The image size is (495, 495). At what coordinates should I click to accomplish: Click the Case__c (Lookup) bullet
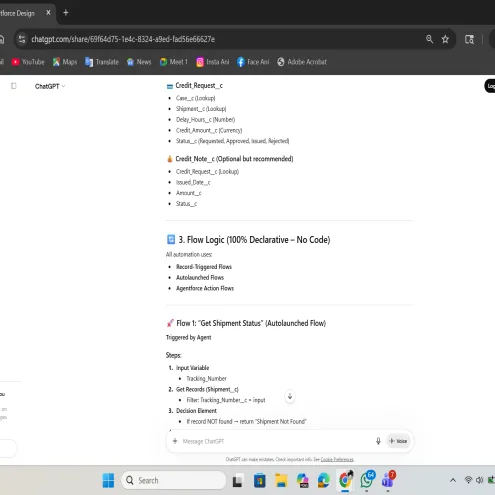click(x=196, y=98)
